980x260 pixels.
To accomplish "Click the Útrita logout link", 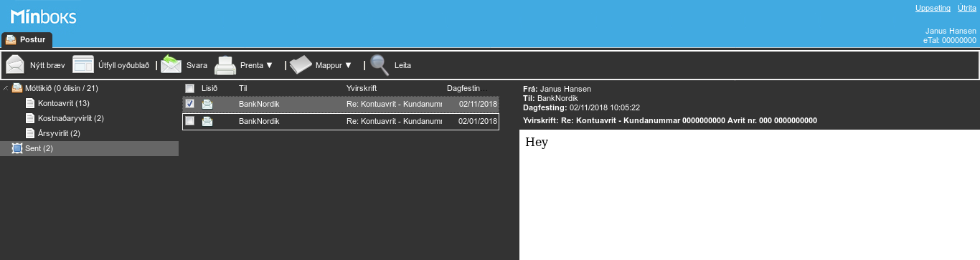I will pos(967,8).
